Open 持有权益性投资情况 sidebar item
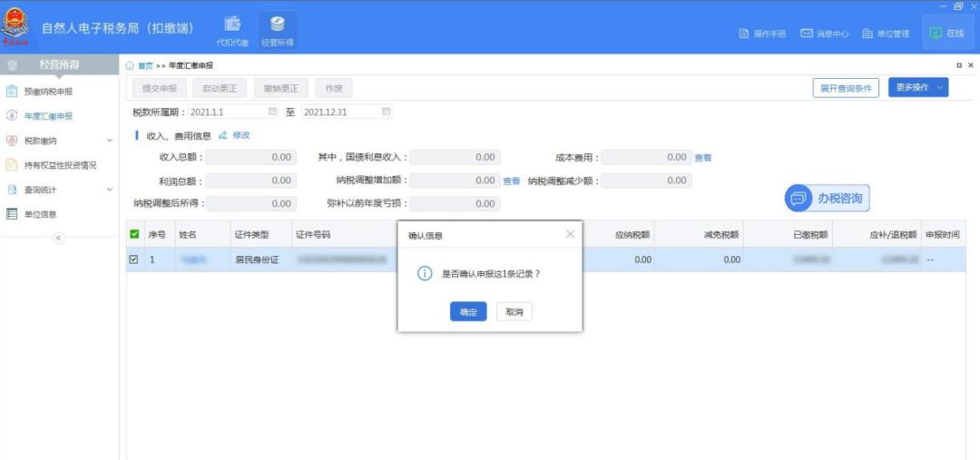Screen dimensions: 980x460 point(60,165)
